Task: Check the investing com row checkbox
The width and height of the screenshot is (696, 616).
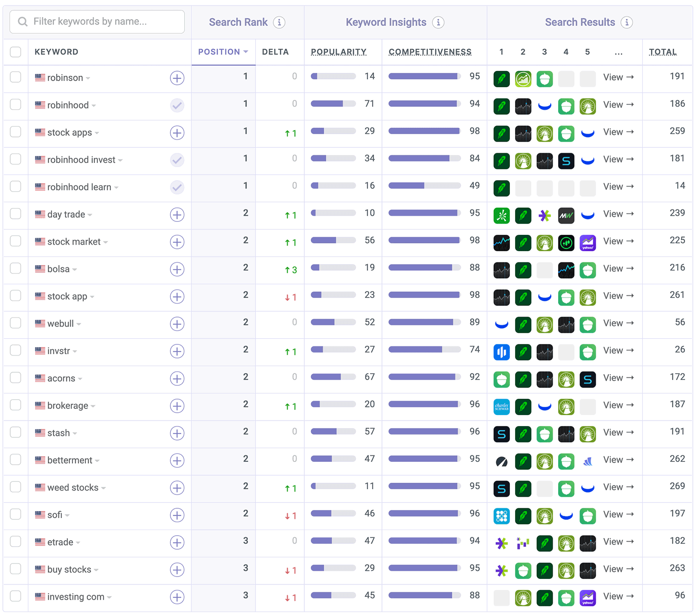Action: tap(16, 596)
